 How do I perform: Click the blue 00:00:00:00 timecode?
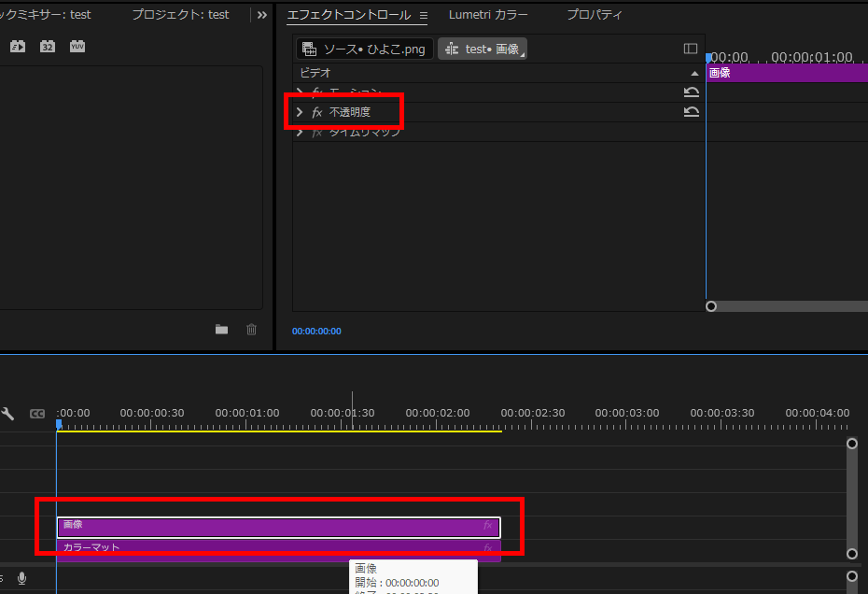[316, 332]
